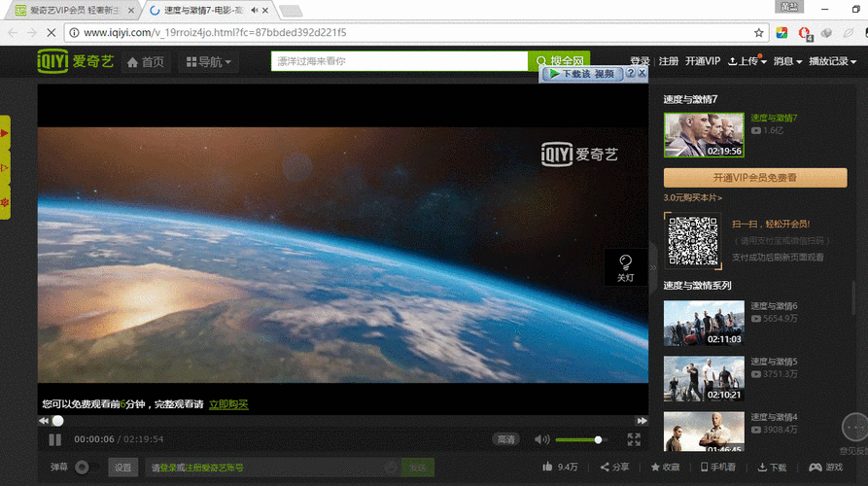Open the 播放记录 play history dropdown
Viewport: 868px width, 486px height.
point(833,61)
